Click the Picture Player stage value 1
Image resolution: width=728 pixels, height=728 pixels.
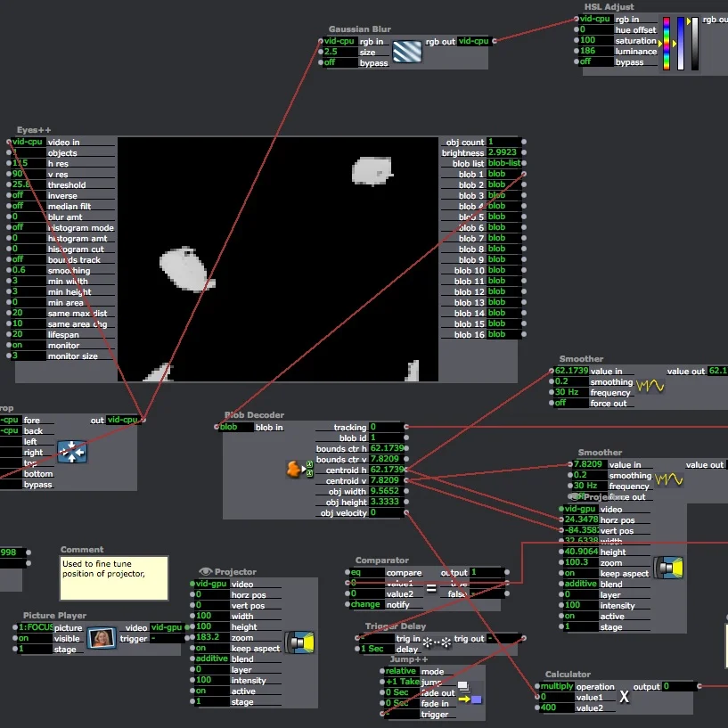point(36,649)
